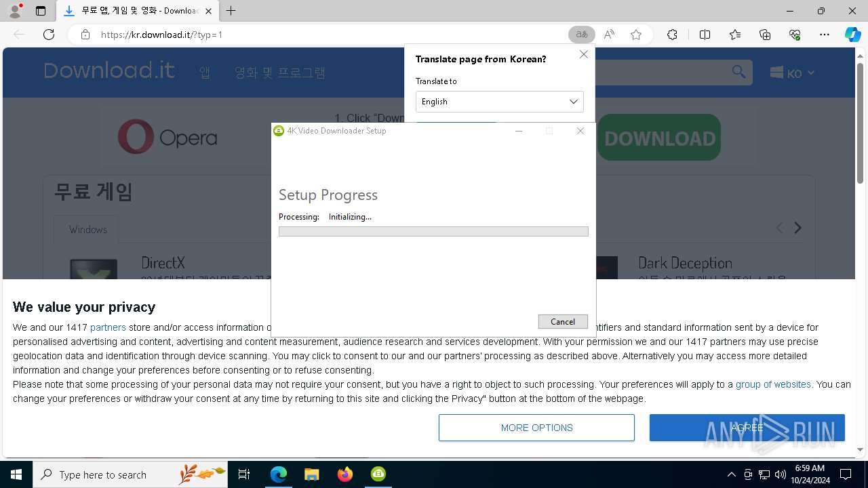Launch the Copilot sidebar icon
Viewport: 868px width, 488px height.
pyautogui.click(x=852, y=35)
